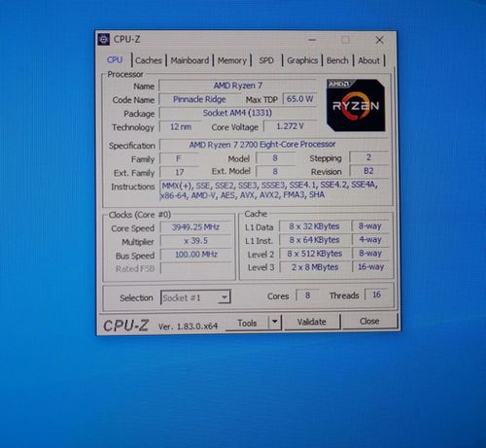Click the AMD Ryzen 7 2700 specification text
This screenshot has width=486, height=448.
[262, 144]
